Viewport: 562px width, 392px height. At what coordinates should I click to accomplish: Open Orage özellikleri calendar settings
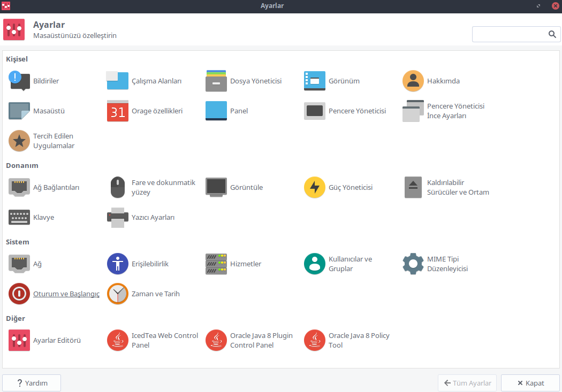[x=118, y=111]
